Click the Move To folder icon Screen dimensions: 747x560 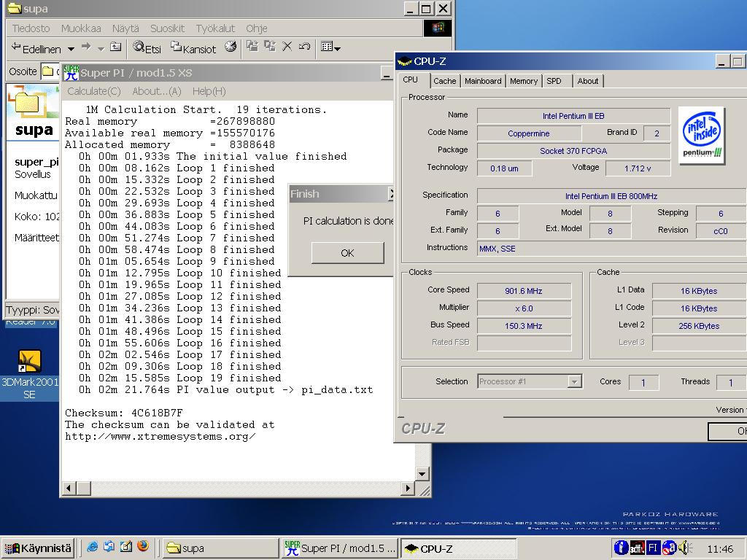coord(252,46)
